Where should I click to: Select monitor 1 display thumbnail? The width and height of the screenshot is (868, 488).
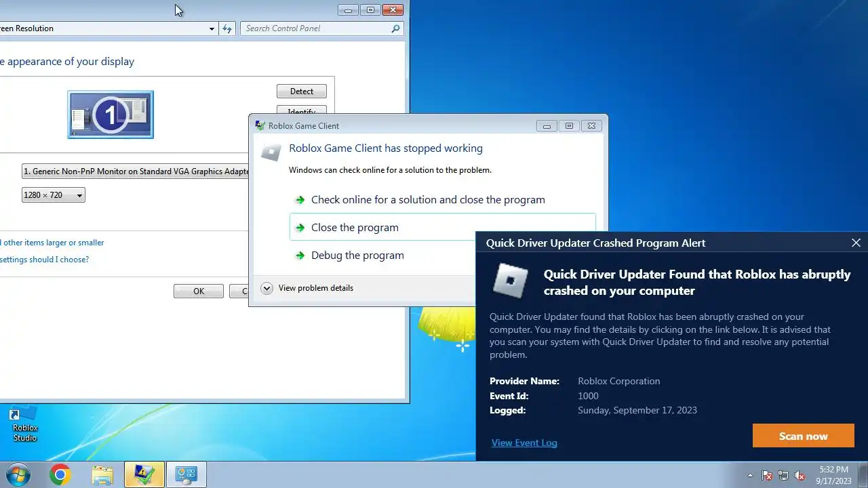click(x=111, y=115)
